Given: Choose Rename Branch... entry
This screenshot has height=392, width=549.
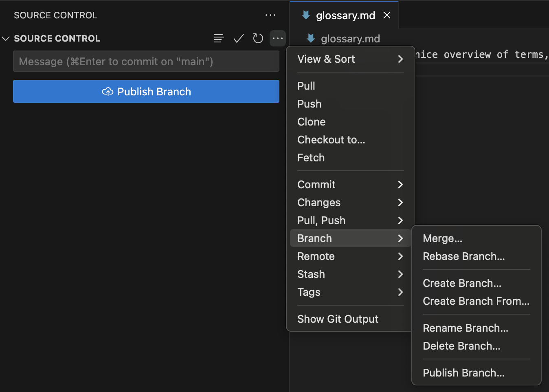Looking at the screenshot, I should click(477, 328).
